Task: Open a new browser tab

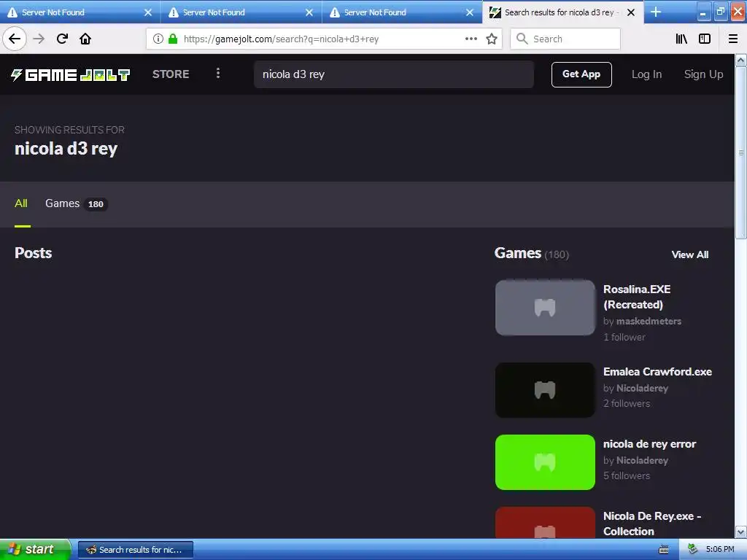Action: [656, 12]
